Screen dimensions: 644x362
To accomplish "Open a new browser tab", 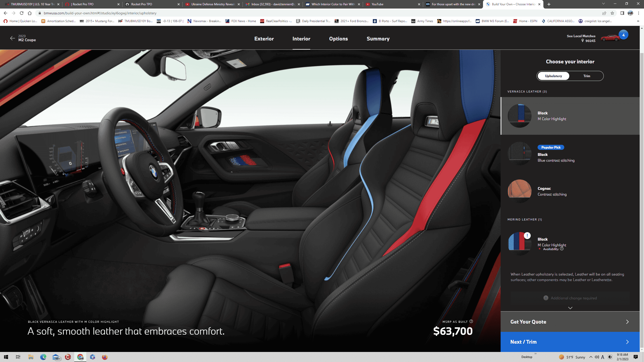I will pyautogui.click(x=549, y=4).
